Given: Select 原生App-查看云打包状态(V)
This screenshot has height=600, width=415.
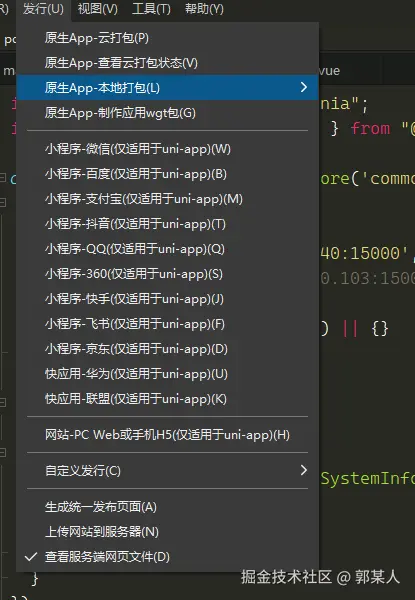Looking at the screenshot, I should click(x=168, y=63).
